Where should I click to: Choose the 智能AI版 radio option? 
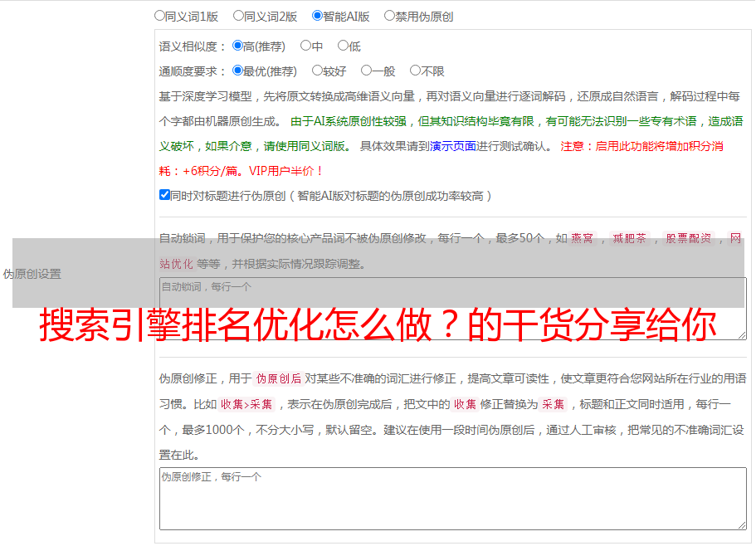tap(317, 16)
